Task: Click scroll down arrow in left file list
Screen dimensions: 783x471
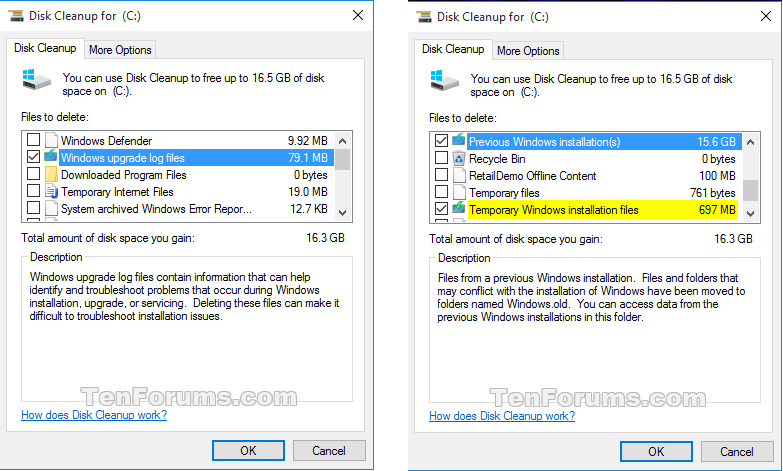Action: point(343,212)
